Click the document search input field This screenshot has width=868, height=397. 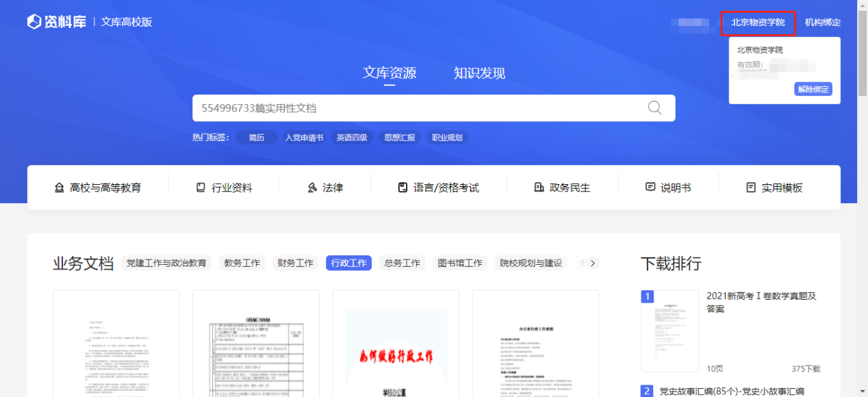coord(418,108)
